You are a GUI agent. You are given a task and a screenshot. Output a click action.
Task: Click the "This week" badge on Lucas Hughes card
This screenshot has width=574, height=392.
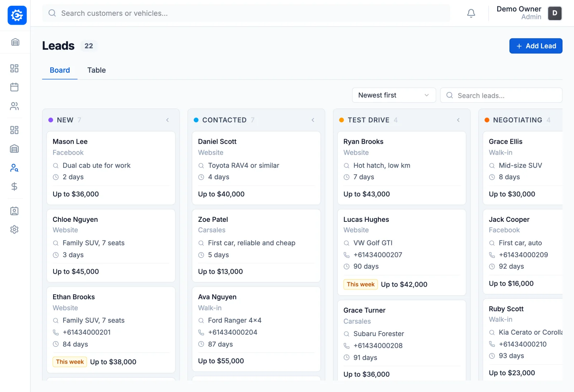(361, 285)
